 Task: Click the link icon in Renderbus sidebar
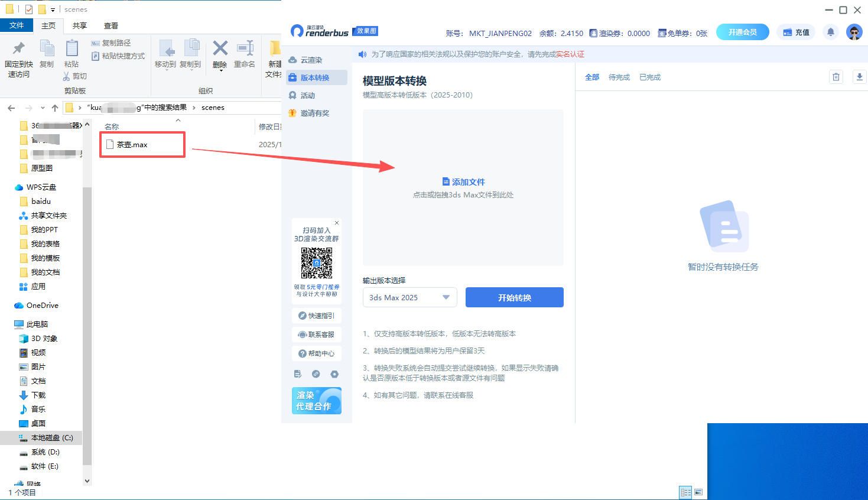pyautogui.click(x=316, y=374)
